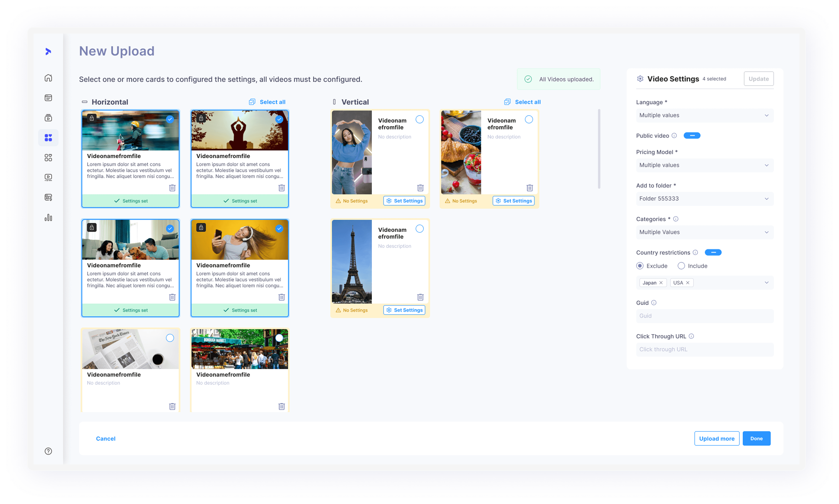Collapse the Horizontal section
The height and width of the screenshot is (504, 839).
(x=85, y=102)
